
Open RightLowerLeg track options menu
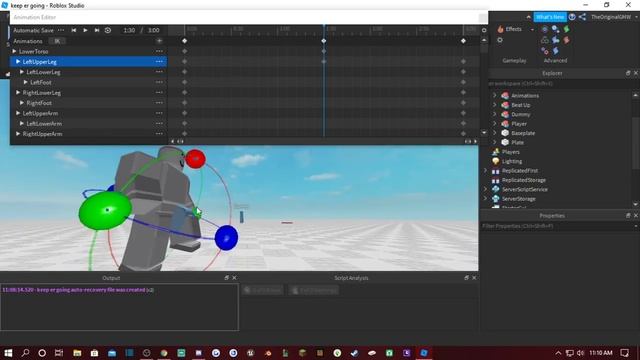pos(159,93)
